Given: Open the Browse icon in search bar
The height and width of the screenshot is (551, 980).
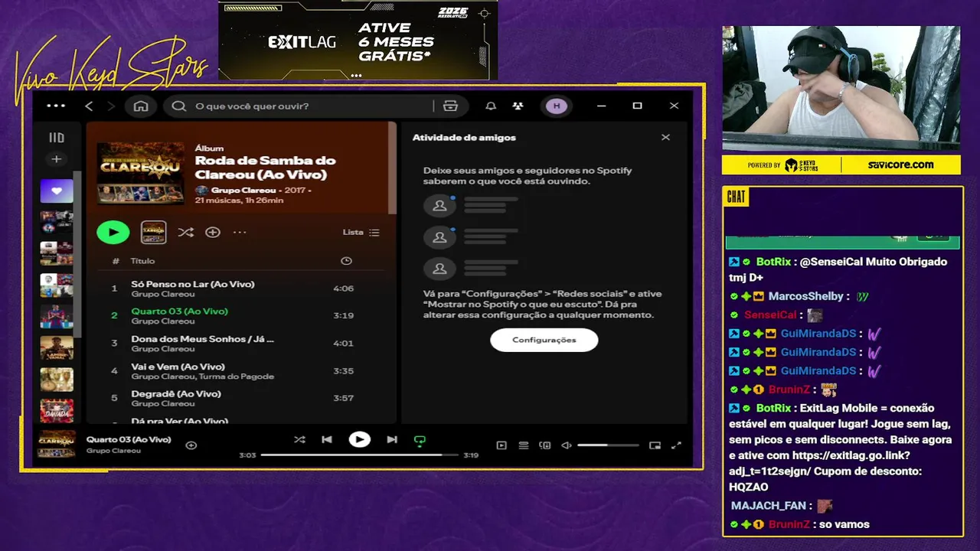Looking at the screenshot, I should (x=450, y=106).
